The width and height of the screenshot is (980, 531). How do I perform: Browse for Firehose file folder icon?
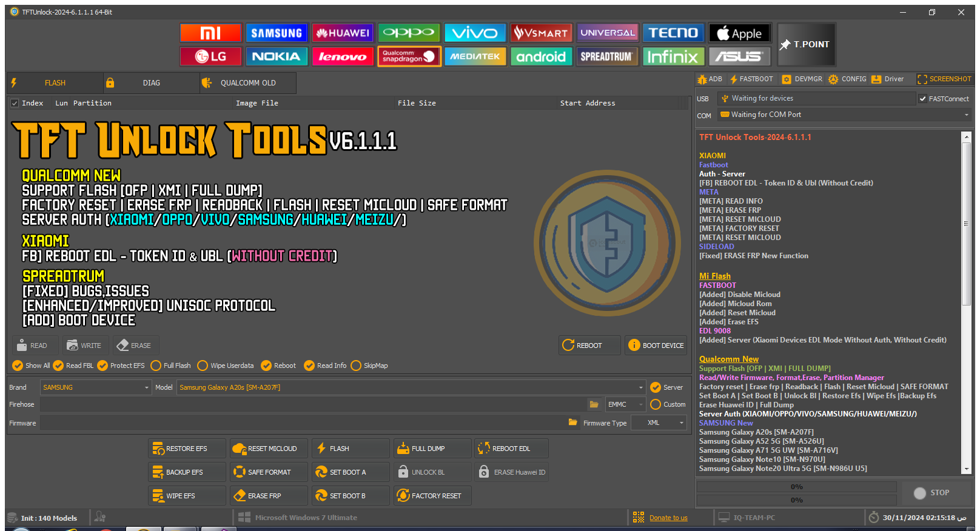point(594,404)
